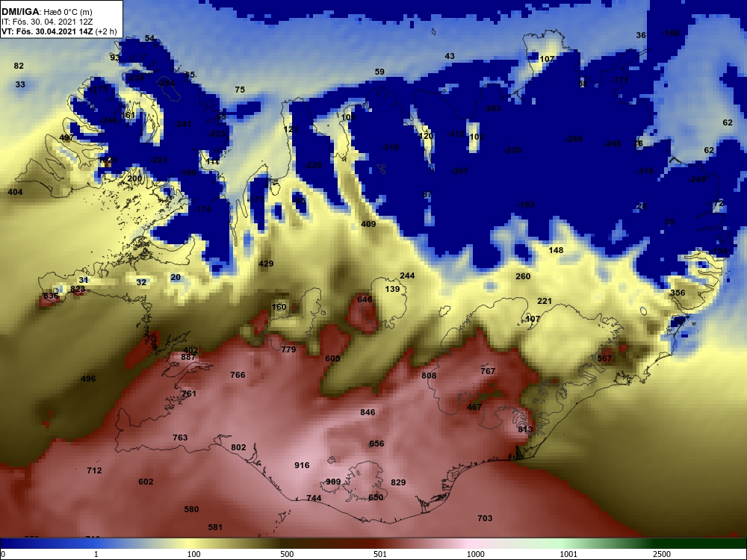Click the 829 value on the map
The width and height of the screenshot is (747, 560).
tap(398, 482)
